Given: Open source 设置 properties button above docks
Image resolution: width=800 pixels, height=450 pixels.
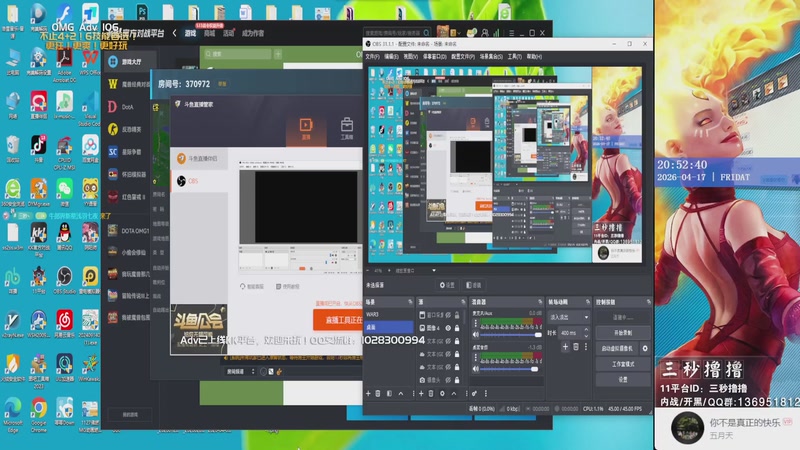Looking at the screenshot, I should click(447, 285).
